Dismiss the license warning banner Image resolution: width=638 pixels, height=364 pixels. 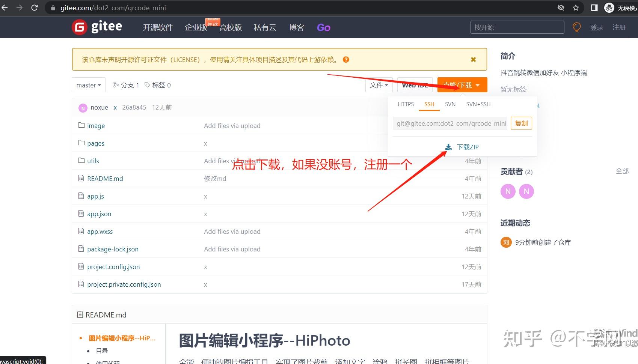point(473,59)
